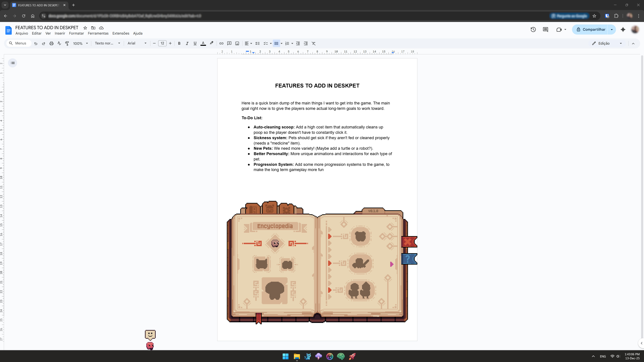
Task: Select the paint format tool
Action: [67, 43]
